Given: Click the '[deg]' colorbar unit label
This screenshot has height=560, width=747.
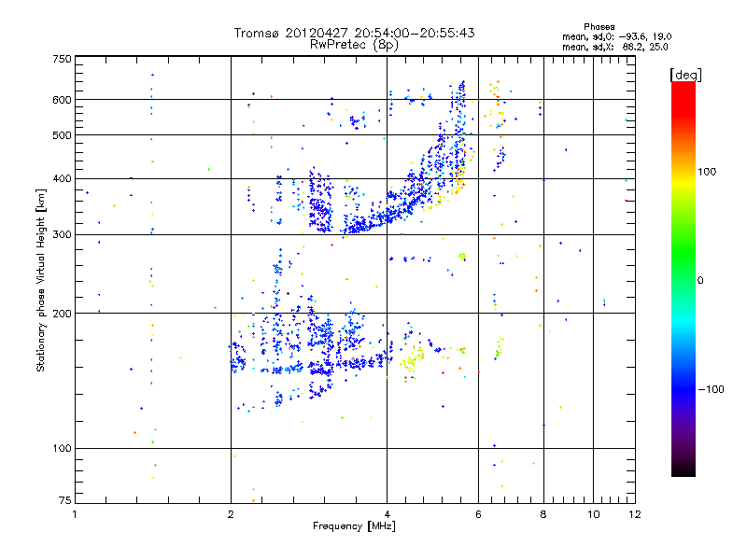Looking at the screenshot, I should pos(685,76).
